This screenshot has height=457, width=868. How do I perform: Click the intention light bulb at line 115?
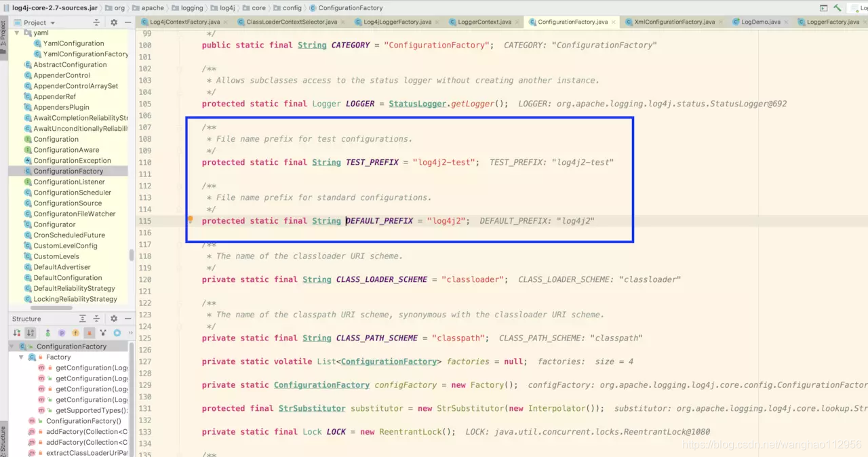point(191,220)
